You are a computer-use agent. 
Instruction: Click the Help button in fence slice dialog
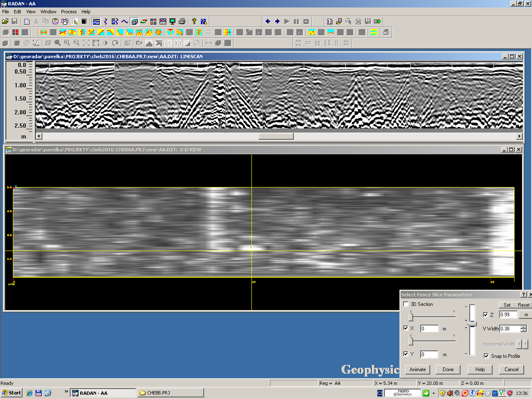tap(480, 369)
